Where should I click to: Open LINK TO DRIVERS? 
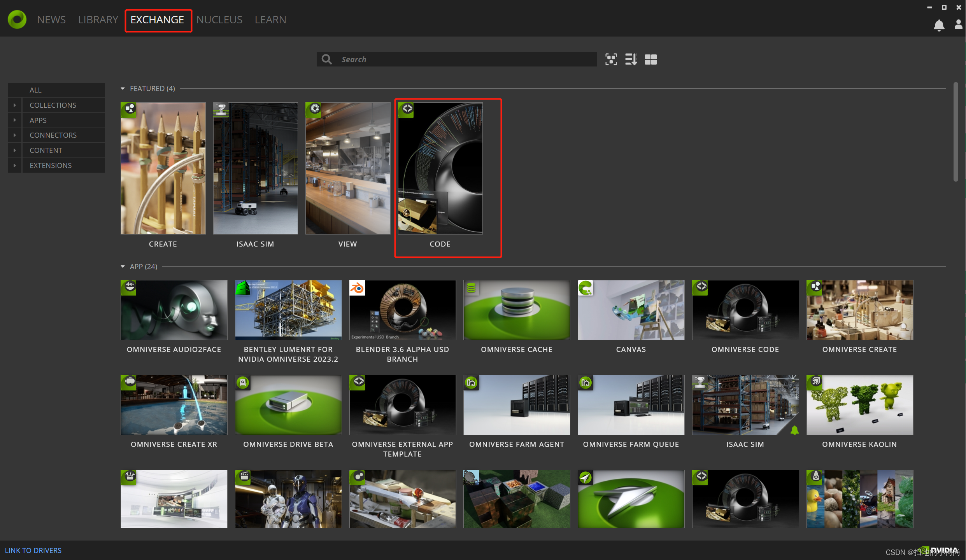33,550
